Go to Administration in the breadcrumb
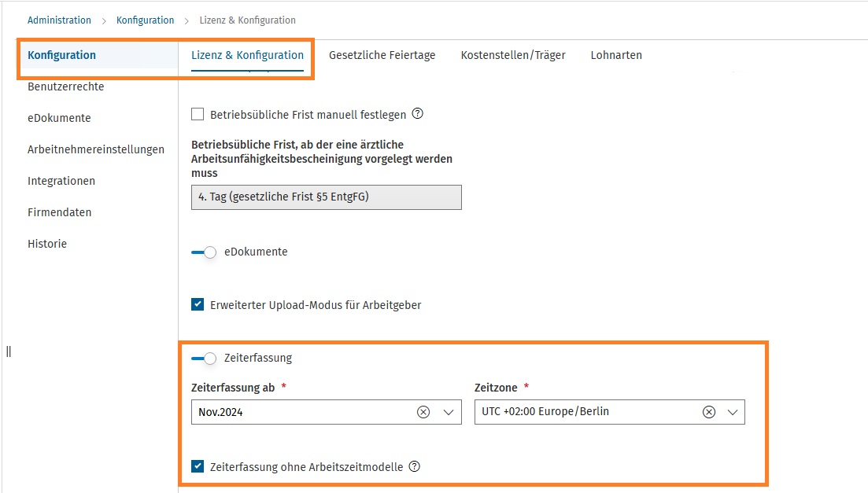This screenshot has height=493, width=868. (x=59, y=20)
